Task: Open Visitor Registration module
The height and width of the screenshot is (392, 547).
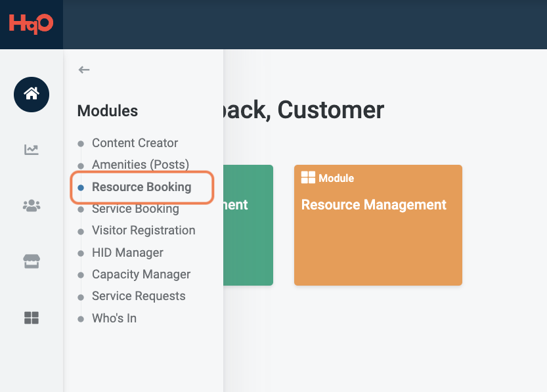Action: point(143,230)
